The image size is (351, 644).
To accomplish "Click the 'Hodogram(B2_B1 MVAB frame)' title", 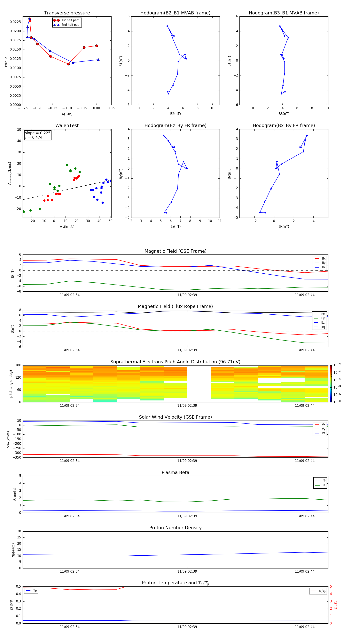I will 175,13.
